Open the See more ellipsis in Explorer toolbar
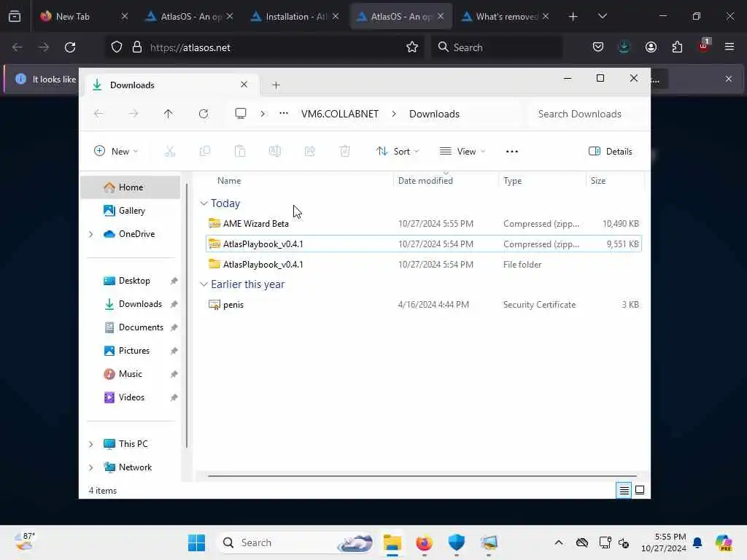 point(511,152)
